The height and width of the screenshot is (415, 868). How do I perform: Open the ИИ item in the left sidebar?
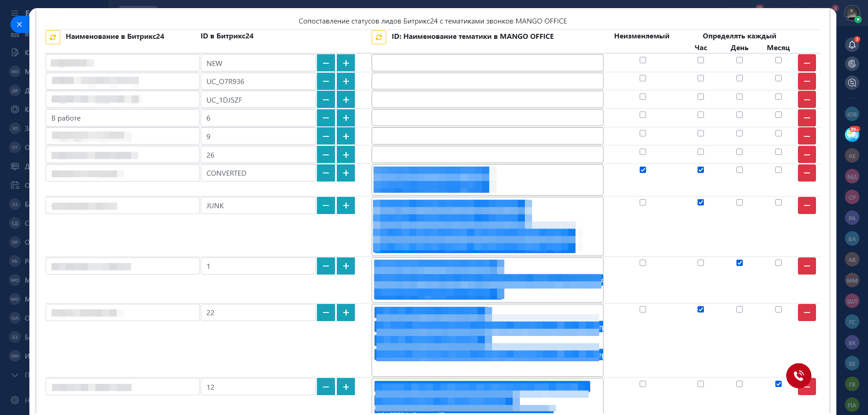15,356
